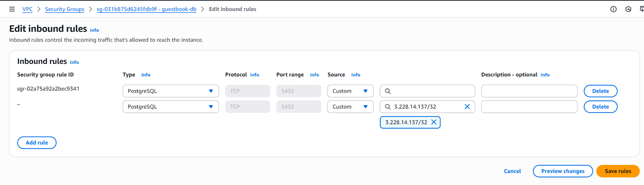This screenshot has height=185, width=644.
Task: Click the info circle icon in top bar
Action: (x=613, y=9)
